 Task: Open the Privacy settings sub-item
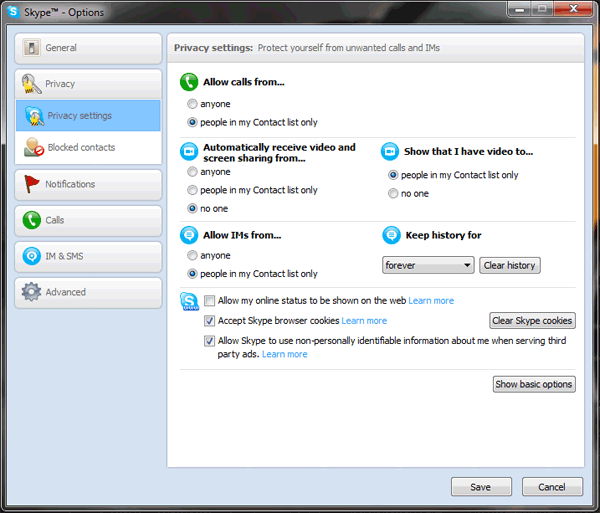80,116
